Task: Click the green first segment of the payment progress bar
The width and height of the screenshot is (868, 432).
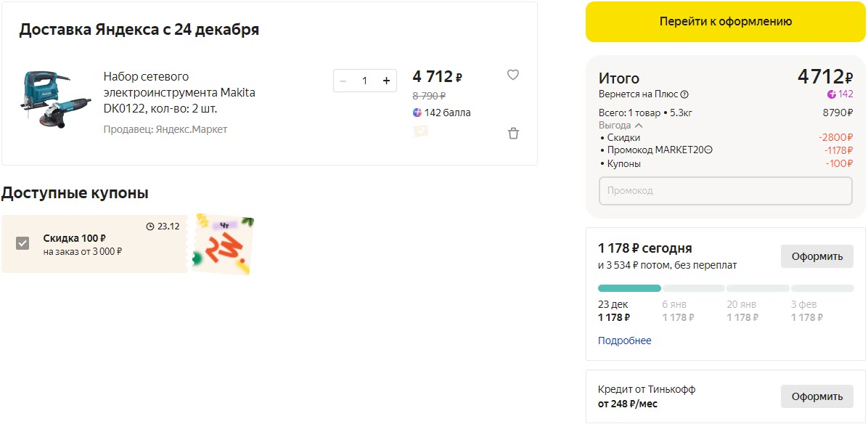Action: (x=629, y=288)
